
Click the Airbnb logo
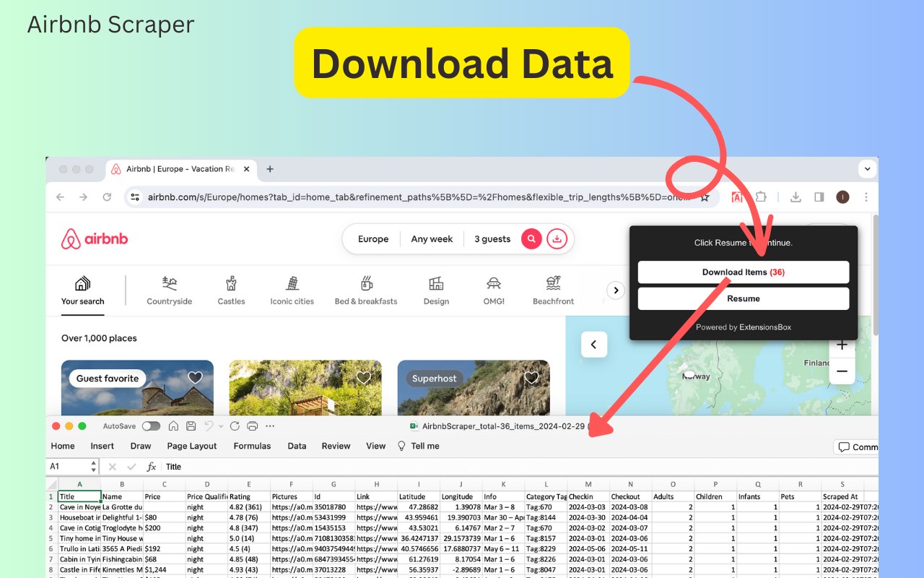coord(95,239)
